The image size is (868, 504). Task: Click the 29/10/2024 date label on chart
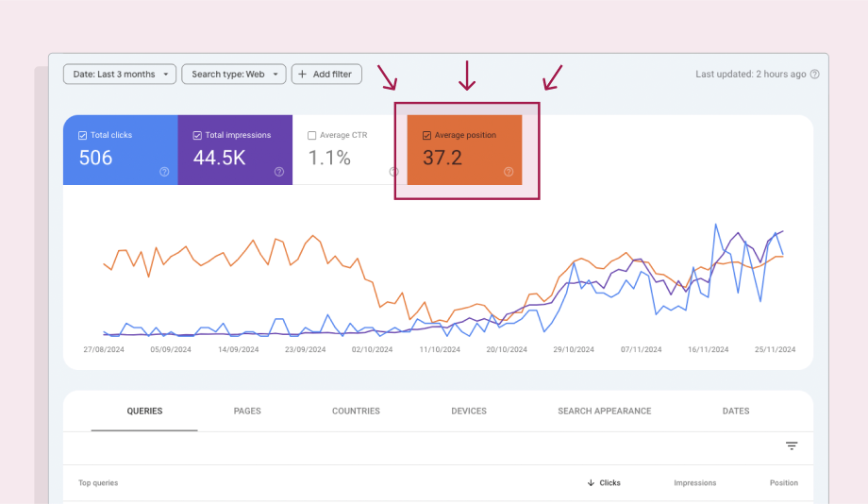pyautogui.click(x=574, y=349)
